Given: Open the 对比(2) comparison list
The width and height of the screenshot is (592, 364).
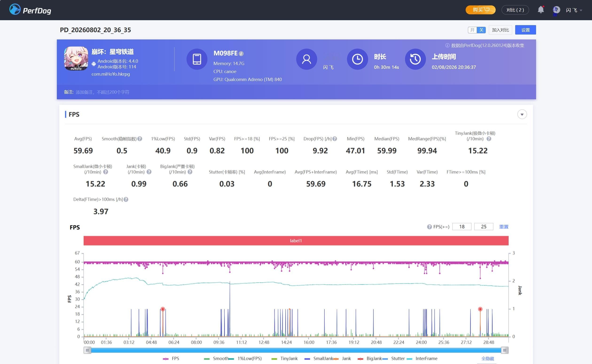Looking at the screenshot, I should coord(515,10).
